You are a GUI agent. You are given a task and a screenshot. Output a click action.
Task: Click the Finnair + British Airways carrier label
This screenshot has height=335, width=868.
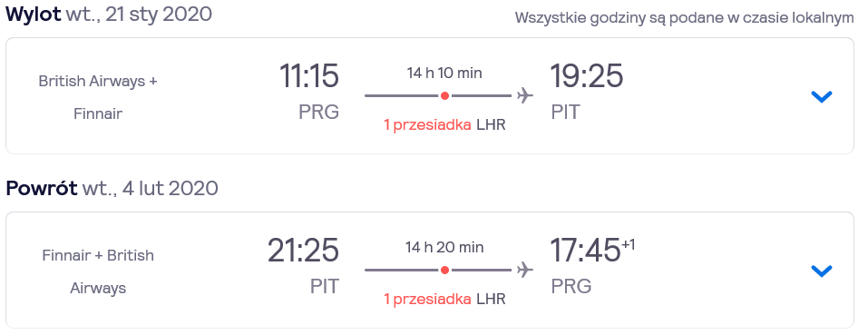coord(98,271)
